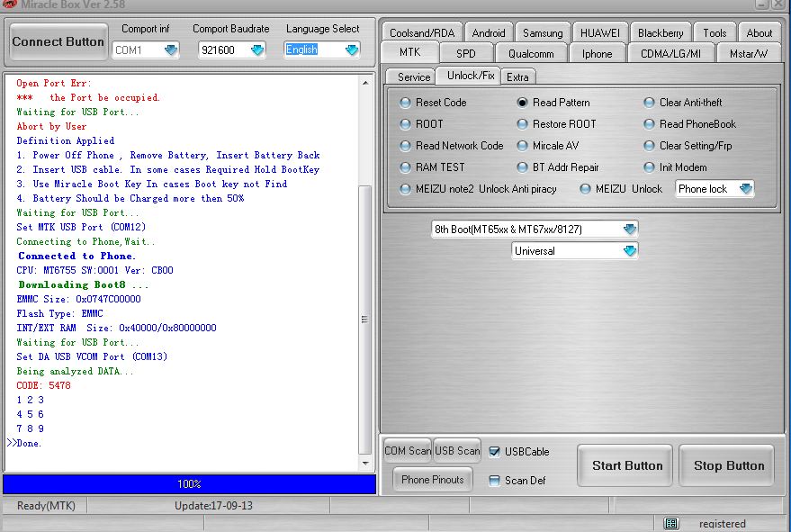This screenshot has height=532, width=791.
Task: Click the COM Scan button
Action: (x=408, y=451)
